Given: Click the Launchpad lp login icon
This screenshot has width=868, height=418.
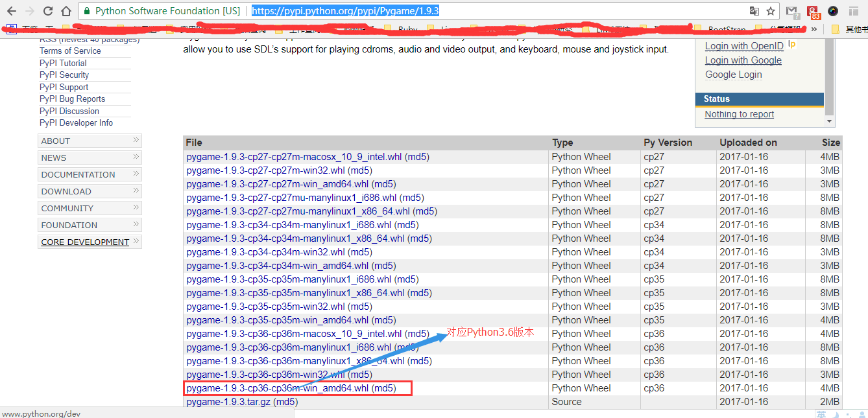Looking at the screenshot, I should [791, 45].
